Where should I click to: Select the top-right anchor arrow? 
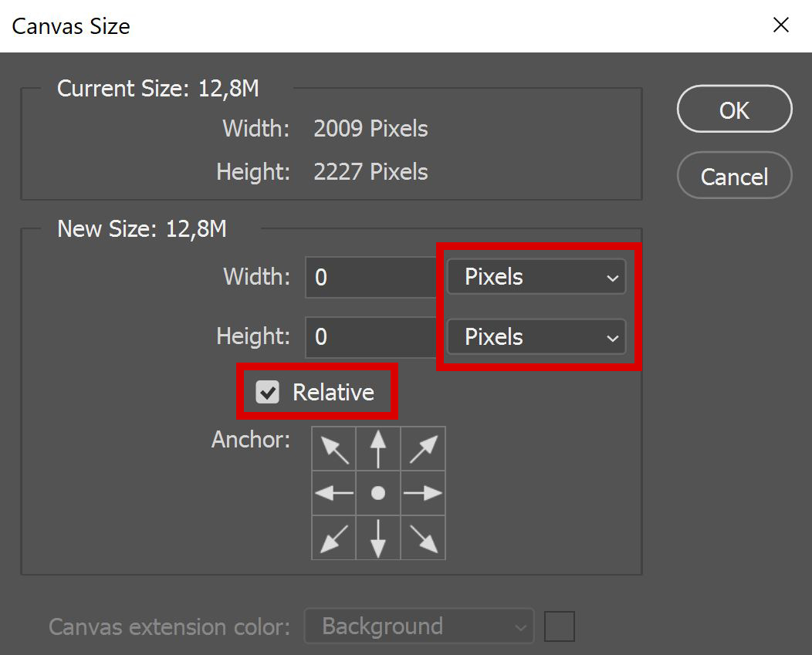(x=423, y=448)
